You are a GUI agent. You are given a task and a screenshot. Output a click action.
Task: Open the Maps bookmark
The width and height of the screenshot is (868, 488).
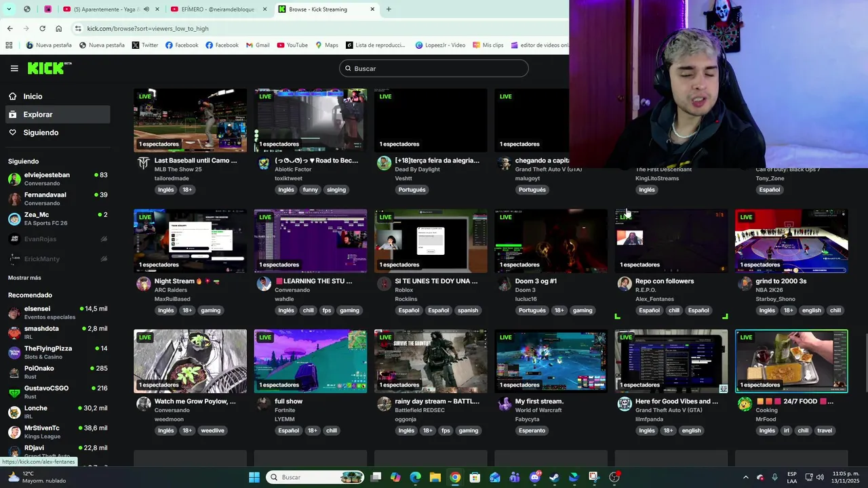click(x=326, y=45)
